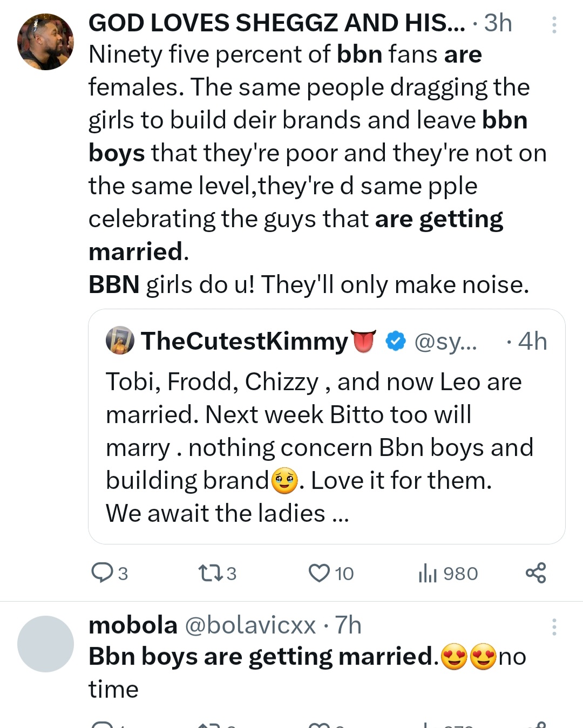Retweet the SHEGGZ tweet
The image size is (583, 728).
[x=208, y=573]
